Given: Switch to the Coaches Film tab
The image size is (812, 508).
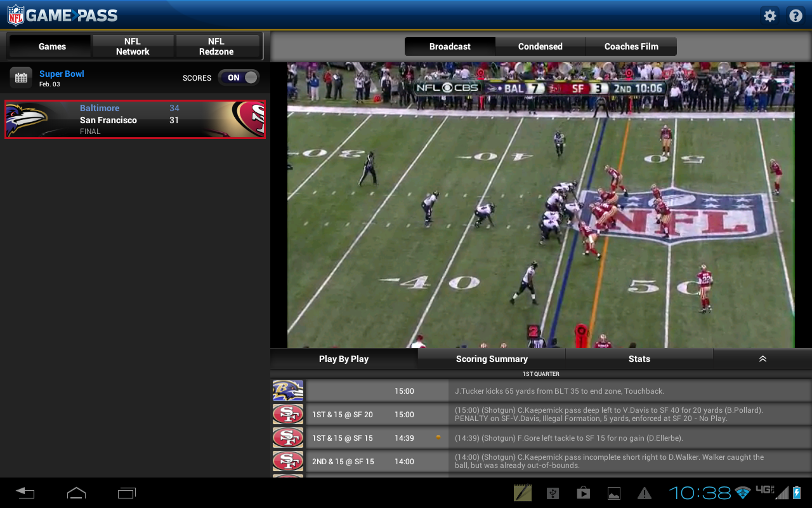Looking at the screenshot, I should (x=631, y=46).
